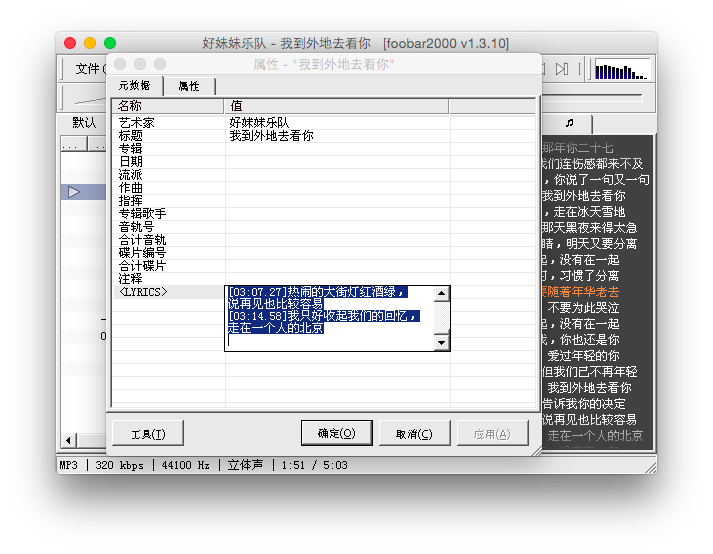Click lyric line 但我们已不再年轻

tap(589, 372)
